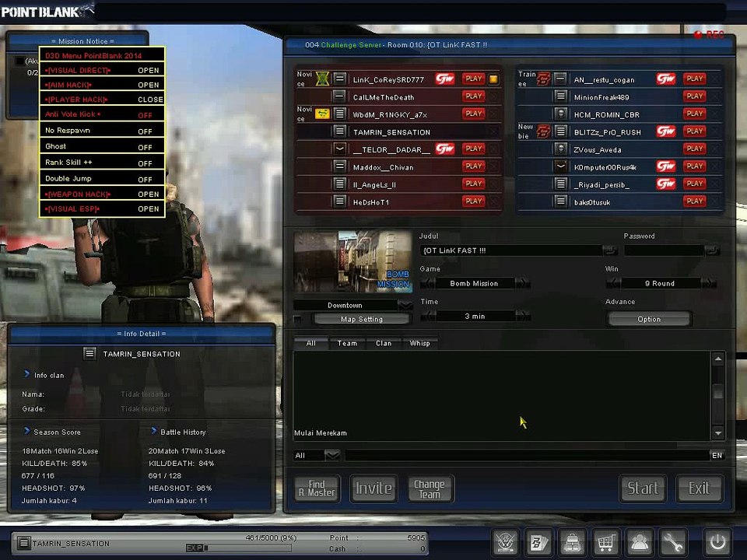The image size is (747, 560).
Task: Toggle Anti Vote Kick setting
Action: click(x=102, y=114)
